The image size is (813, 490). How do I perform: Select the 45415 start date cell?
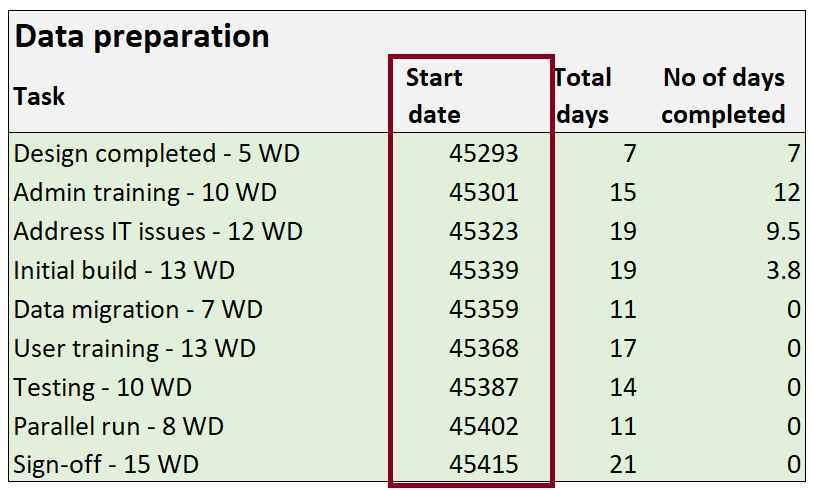(484, 465)
